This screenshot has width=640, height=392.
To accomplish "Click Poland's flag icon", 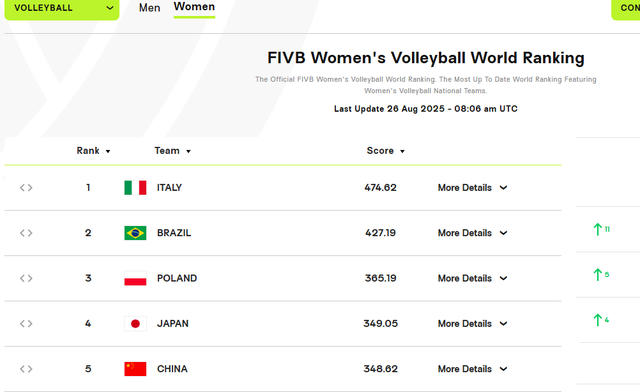I will tap(135, 278).
